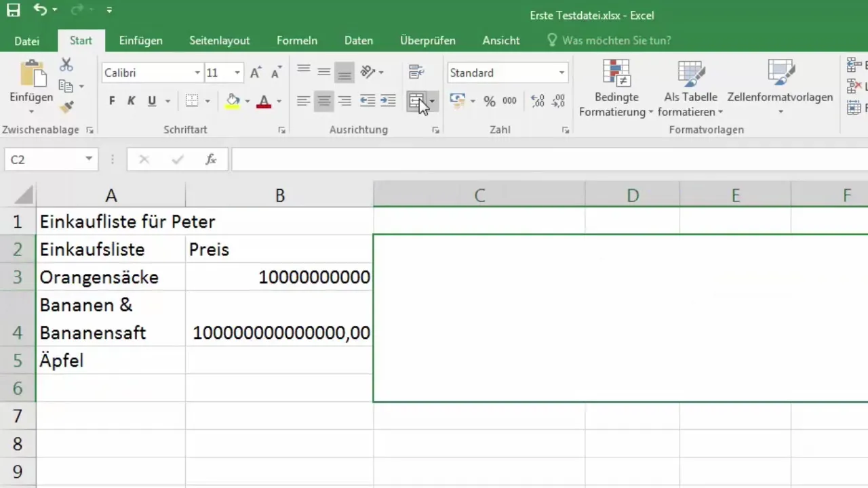
Task: Open Als Tabelle formatieren menu
Action: (690, 88)
